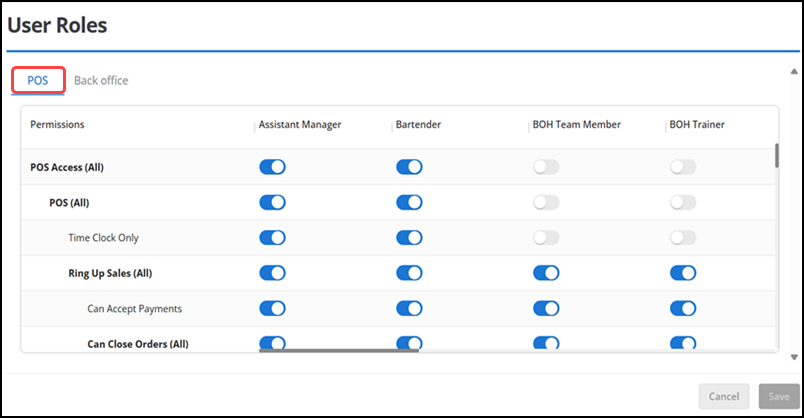Toggle Can Accept Payments for Assistant Manager

(272, 308)
